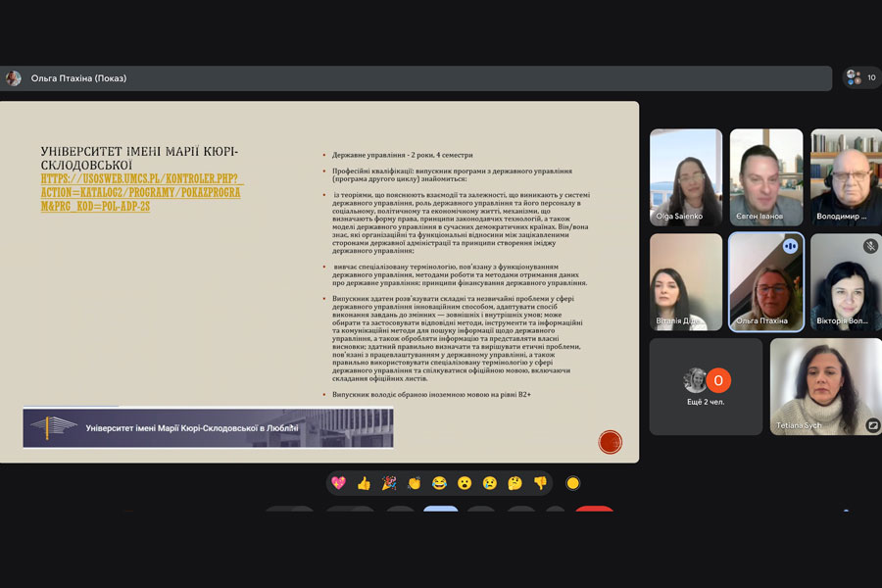
Task: Send the surprised face reaction
Action: (x=465, y=483)
